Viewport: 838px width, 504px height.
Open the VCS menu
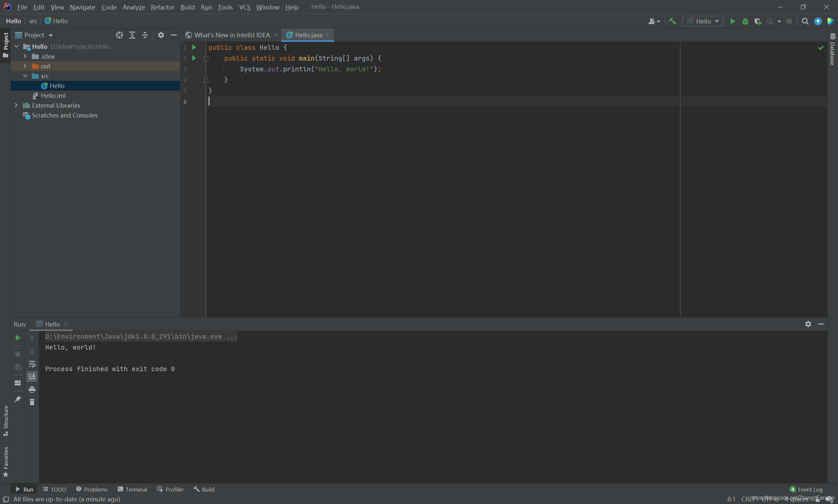(x=245, y=7)
